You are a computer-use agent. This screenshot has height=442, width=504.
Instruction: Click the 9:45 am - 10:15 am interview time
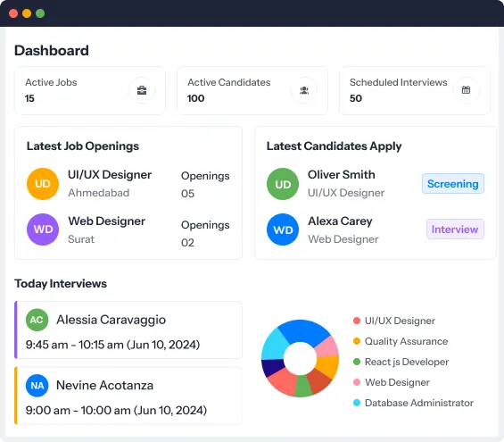pyautogui.click(x=112, y=345)
